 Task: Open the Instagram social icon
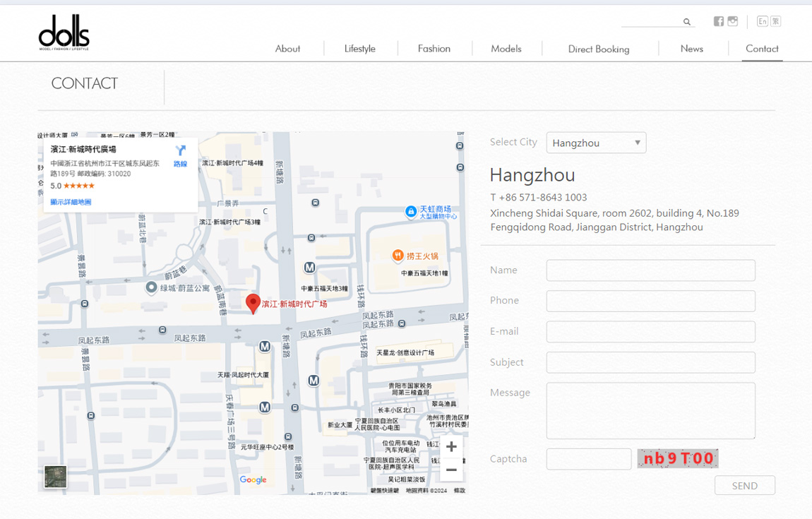pos(733,21)
